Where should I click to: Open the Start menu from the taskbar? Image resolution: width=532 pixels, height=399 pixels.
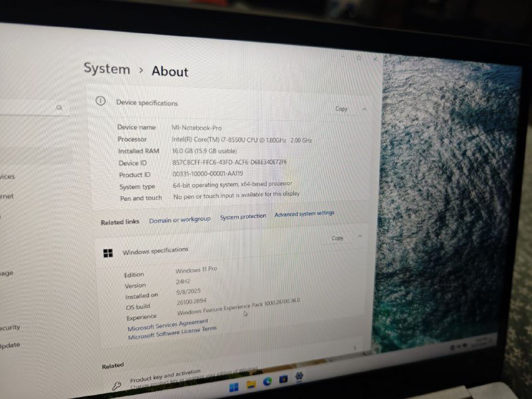tap(233, 386)
